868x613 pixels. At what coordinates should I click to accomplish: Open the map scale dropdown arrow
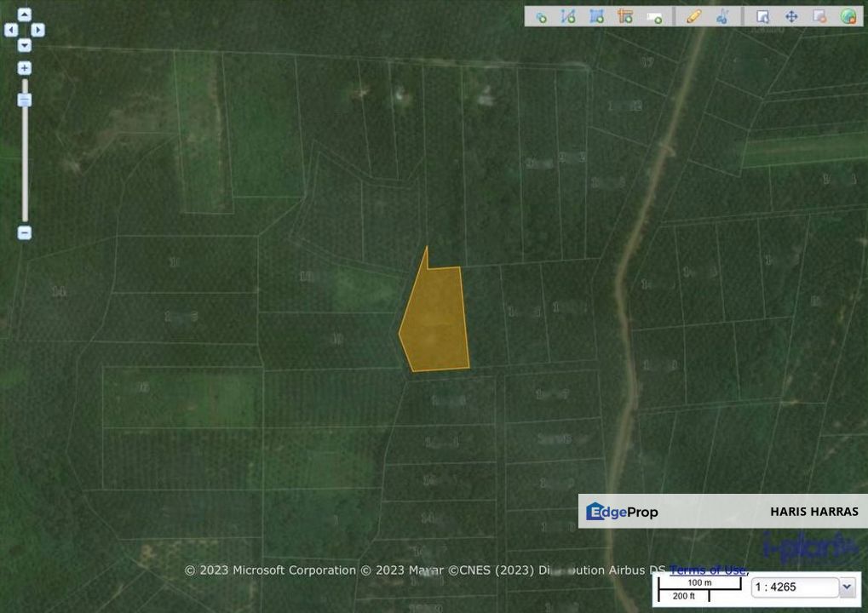pyautogui.click(x=847, y=587)
